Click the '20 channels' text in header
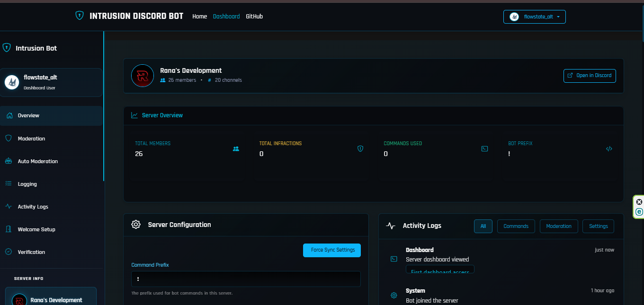Screen dimensions: 644x305 tap(228, 80)
